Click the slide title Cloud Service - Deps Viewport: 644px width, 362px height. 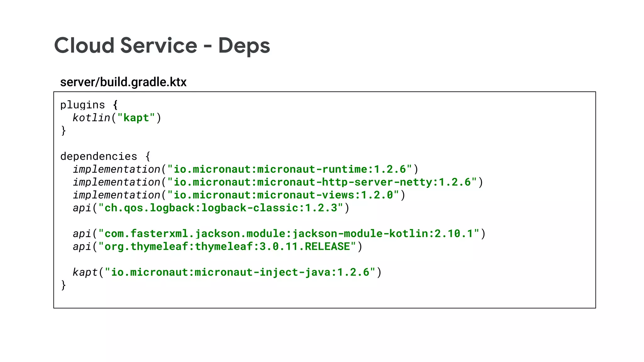[x=162, y=46]
